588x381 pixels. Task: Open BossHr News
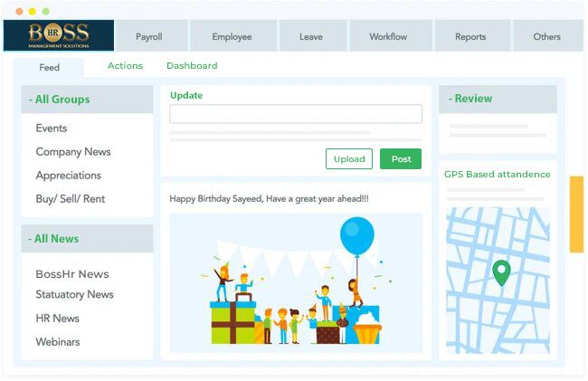72,274
